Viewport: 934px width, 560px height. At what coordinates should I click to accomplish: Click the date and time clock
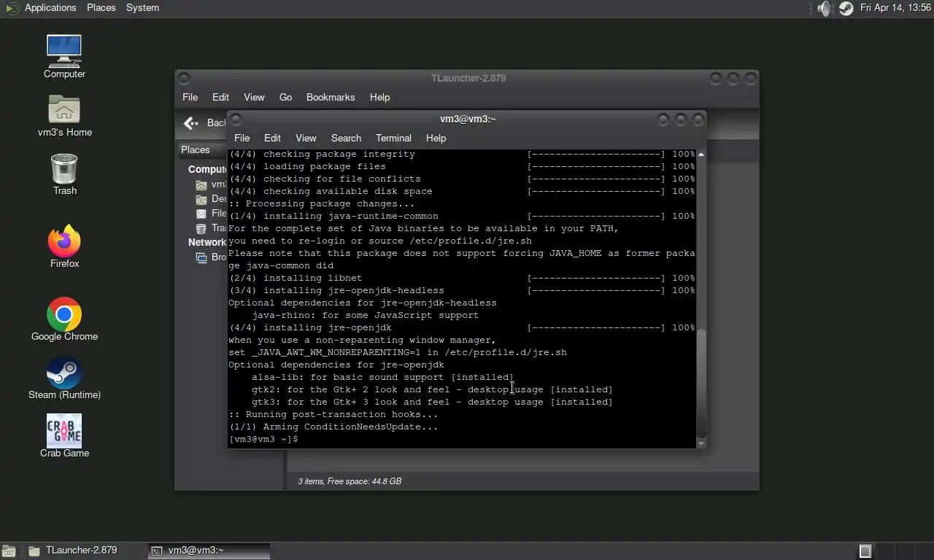click(x=895, y=8)
